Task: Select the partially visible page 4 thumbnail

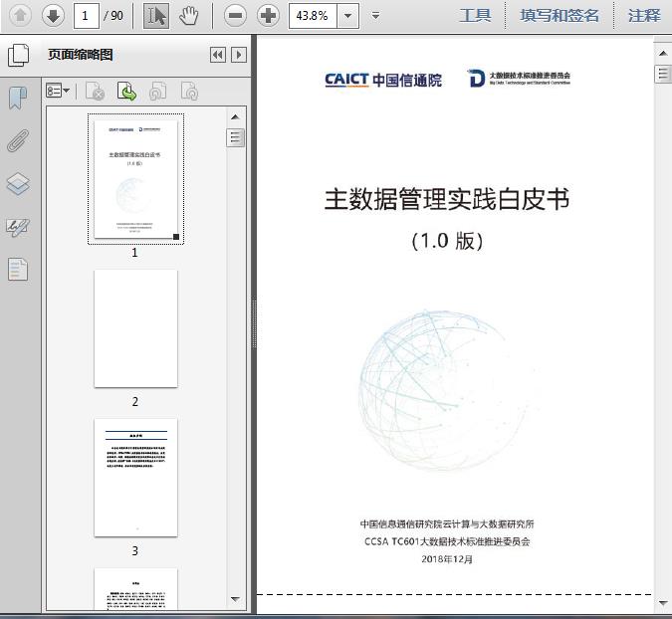Action: coord(135,589)
